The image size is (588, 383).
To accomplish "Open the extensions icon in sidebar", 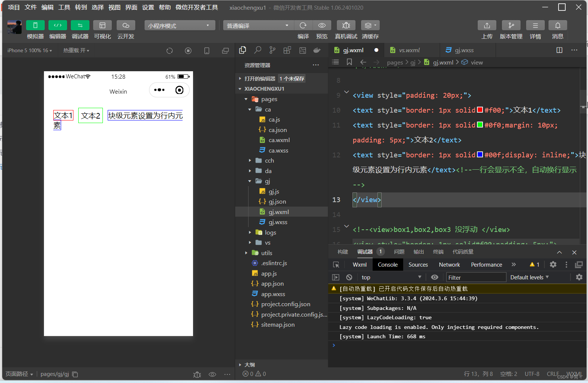I will coord(287,50).
